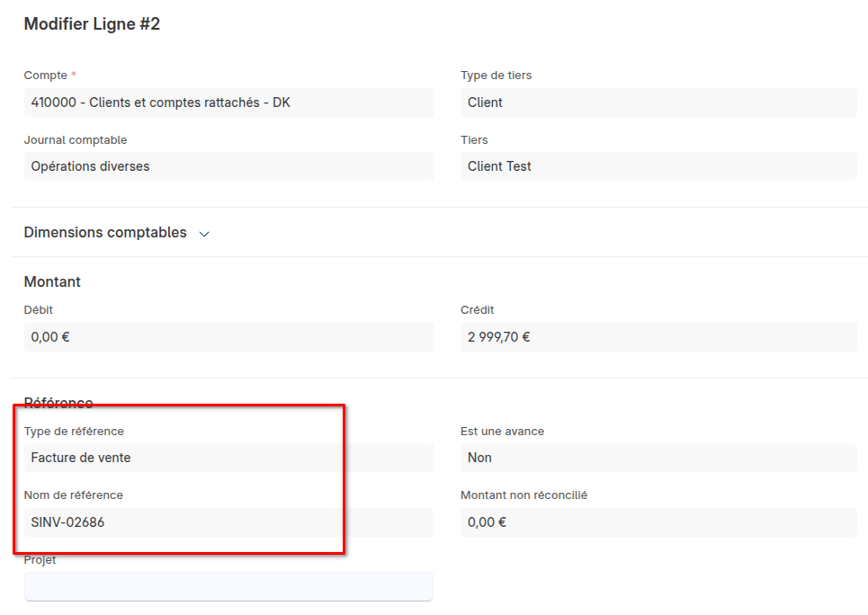868x615 pixels.
Task: Click the Montant section heading
Action: [x=52, y=281]
